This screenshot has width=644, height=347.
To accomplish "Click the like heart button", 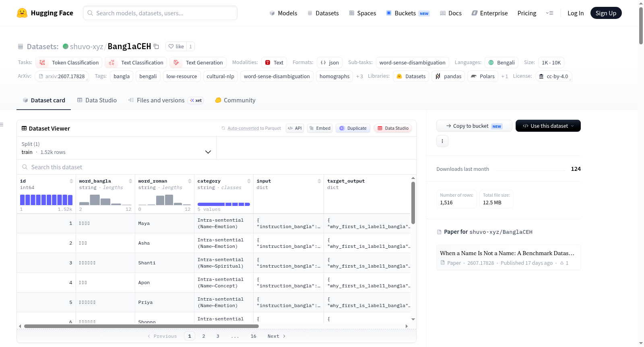I will click(176, 46).
